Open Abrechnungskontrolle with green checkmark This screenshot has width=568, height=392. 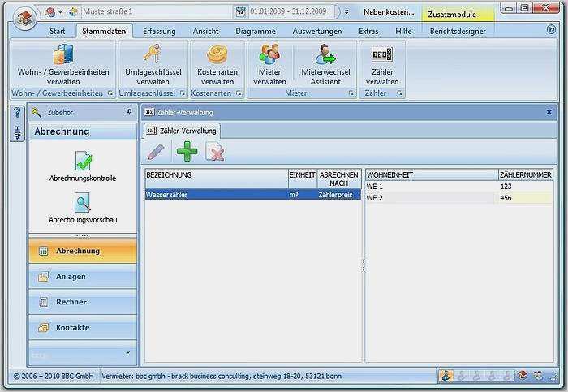[83, 162]
